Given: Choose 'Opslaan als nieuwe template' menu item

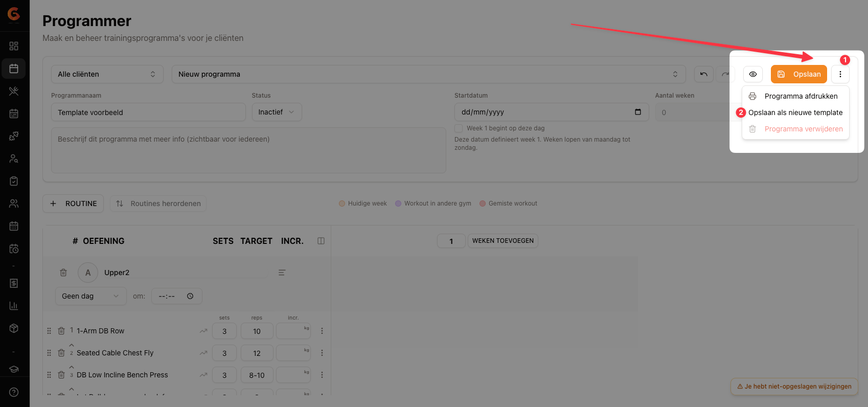Looking at the screenshot, I should click(795, 112).
